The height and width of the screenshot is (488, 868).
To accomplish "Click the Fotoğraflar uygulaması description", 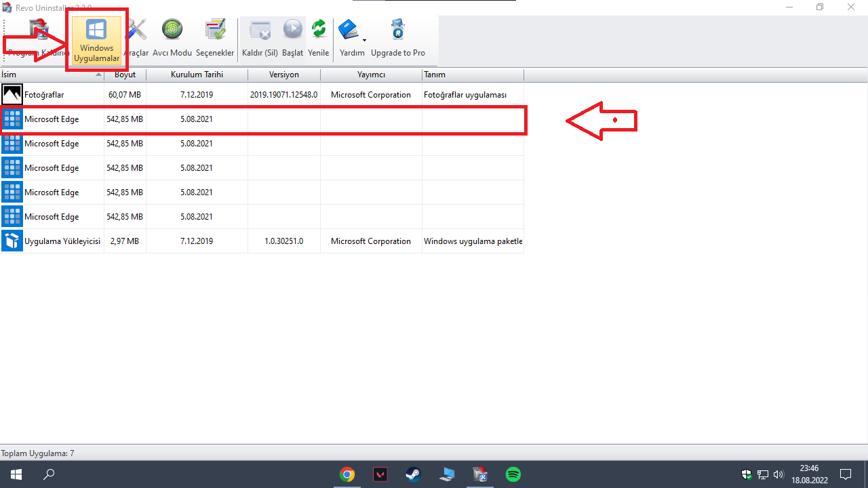I will pos(465,95).
